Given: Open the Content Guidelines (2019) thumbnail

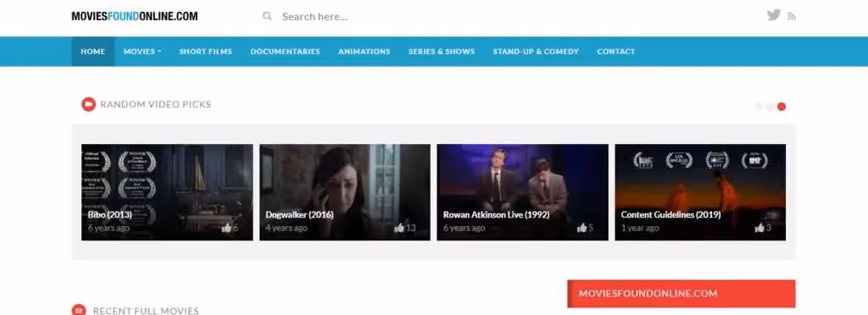Looking at the screenshot, I should pyautogui.click(x=700, y=192).
